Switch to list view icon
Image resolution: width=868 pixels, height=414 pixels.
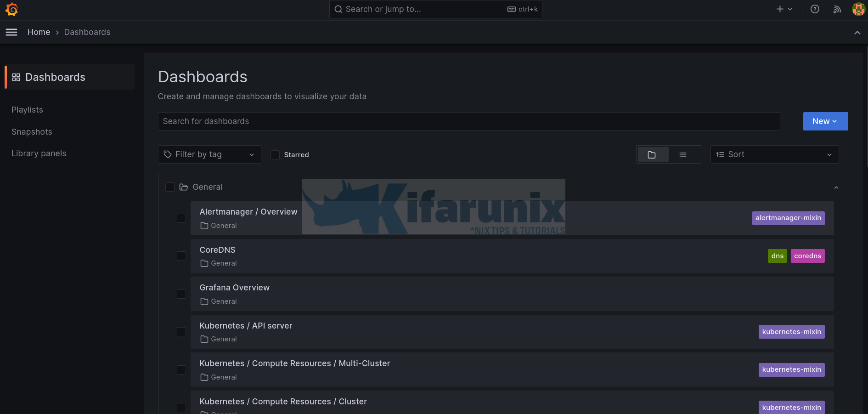[682, 155]
